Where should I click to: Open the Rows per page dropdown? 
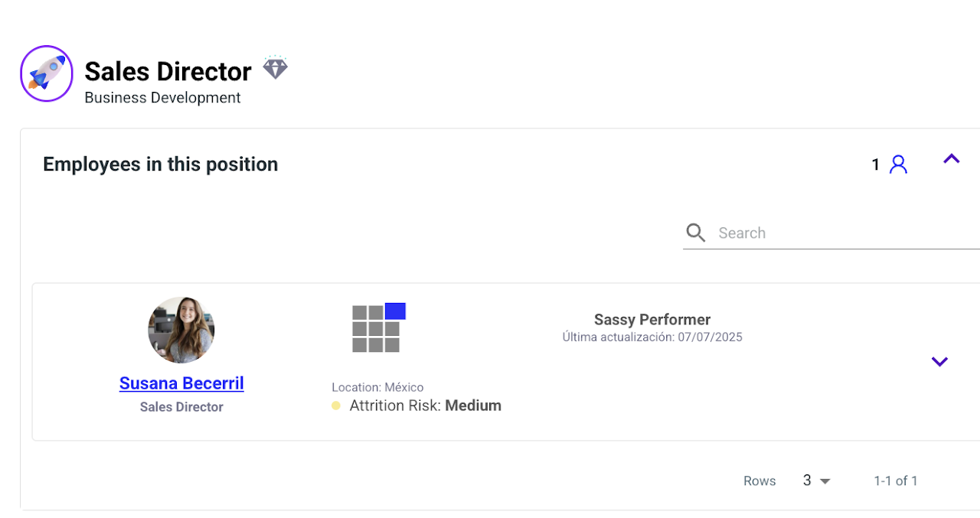point(817,481)
